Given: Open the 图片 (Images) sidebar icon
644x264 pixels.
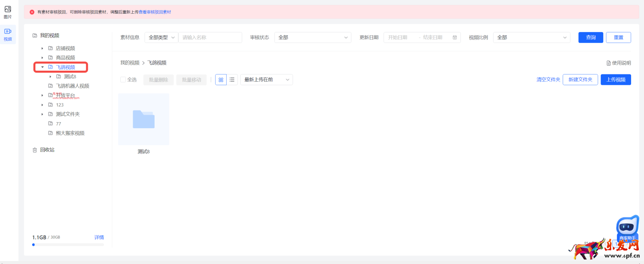Looking at the screenshot, I should 8,10.
